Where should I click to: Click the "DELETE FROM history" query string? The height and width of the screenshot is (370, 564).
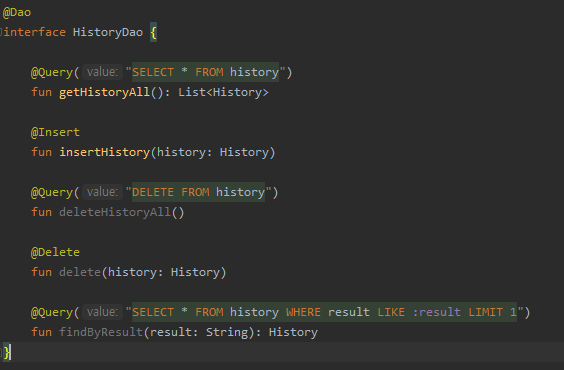tap(199, 192)
